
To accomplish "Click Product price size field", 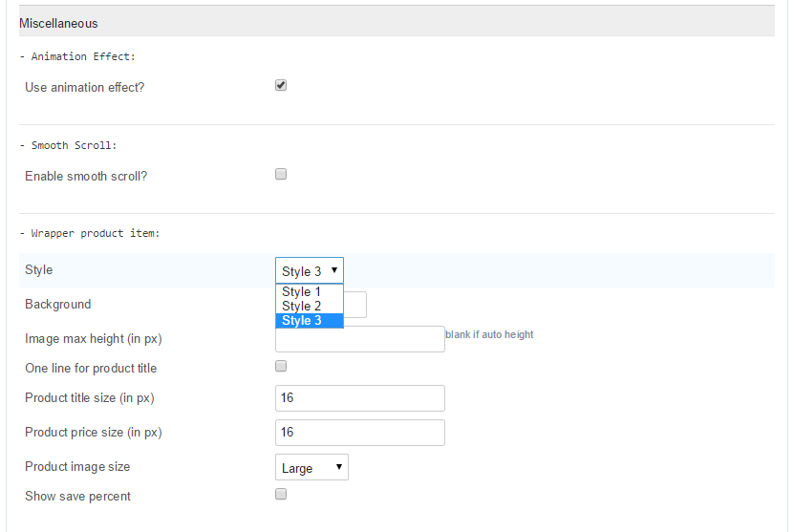I will coord(360,433).
